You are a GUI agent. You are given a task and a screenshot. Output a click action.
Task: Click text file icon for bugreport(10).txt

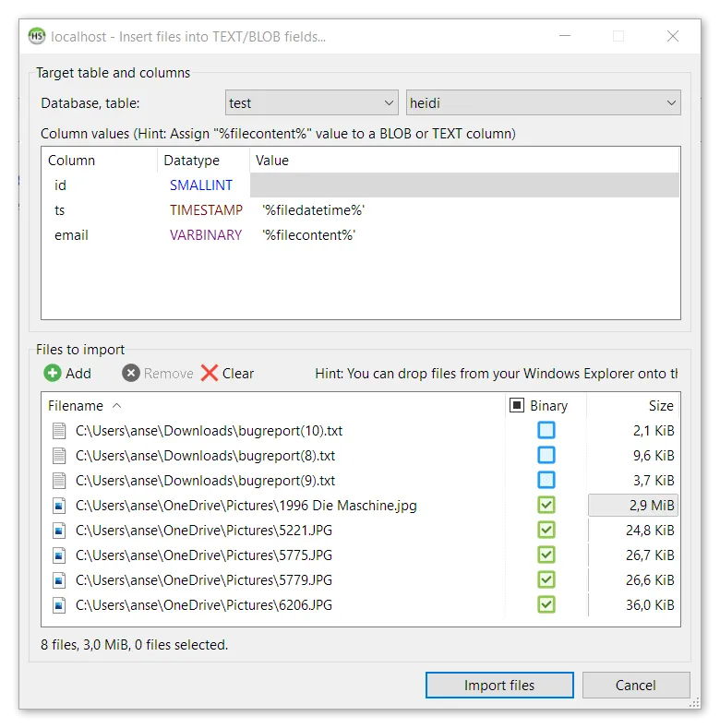click(60, 430)
